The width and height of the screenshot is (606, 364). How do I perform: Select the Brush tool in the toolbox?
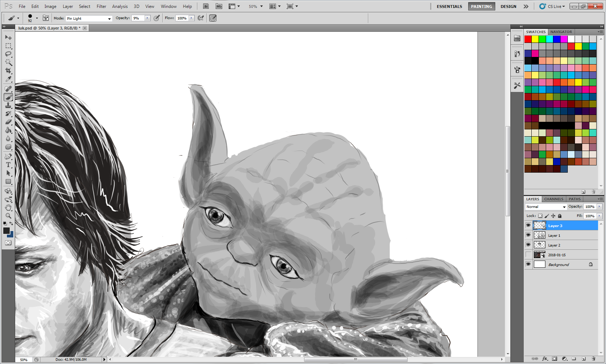point(8,97)
